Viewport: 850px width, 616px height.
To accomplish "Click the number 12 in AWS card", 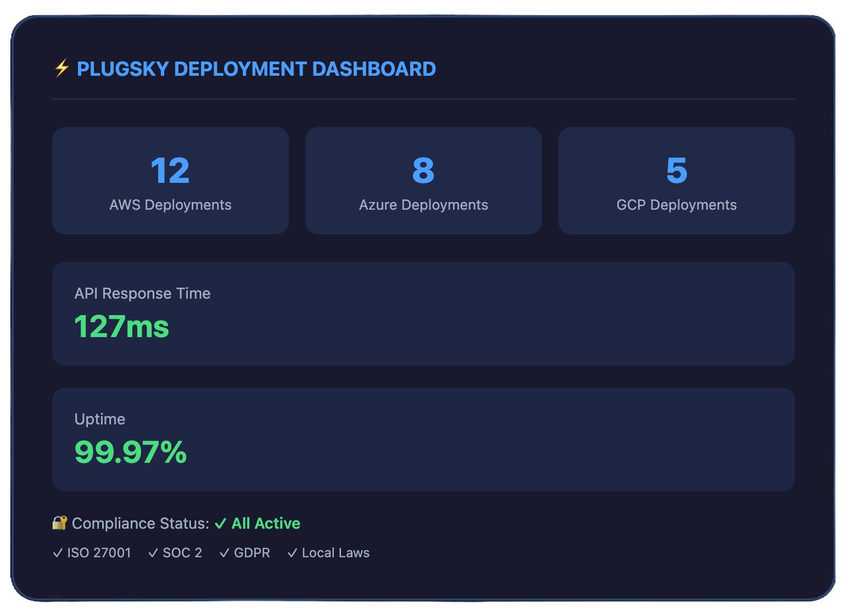I will pos(170,171).
